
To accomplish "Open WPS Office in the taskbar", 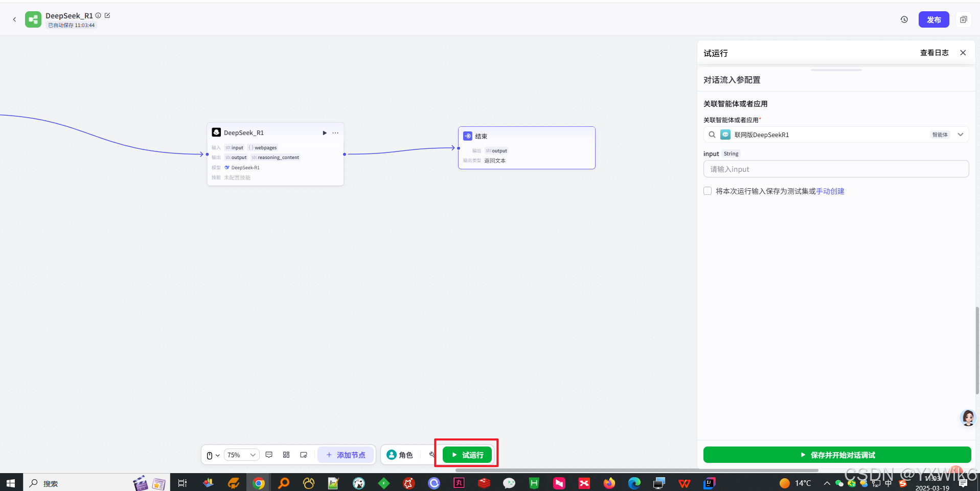I will pos(684,483).
